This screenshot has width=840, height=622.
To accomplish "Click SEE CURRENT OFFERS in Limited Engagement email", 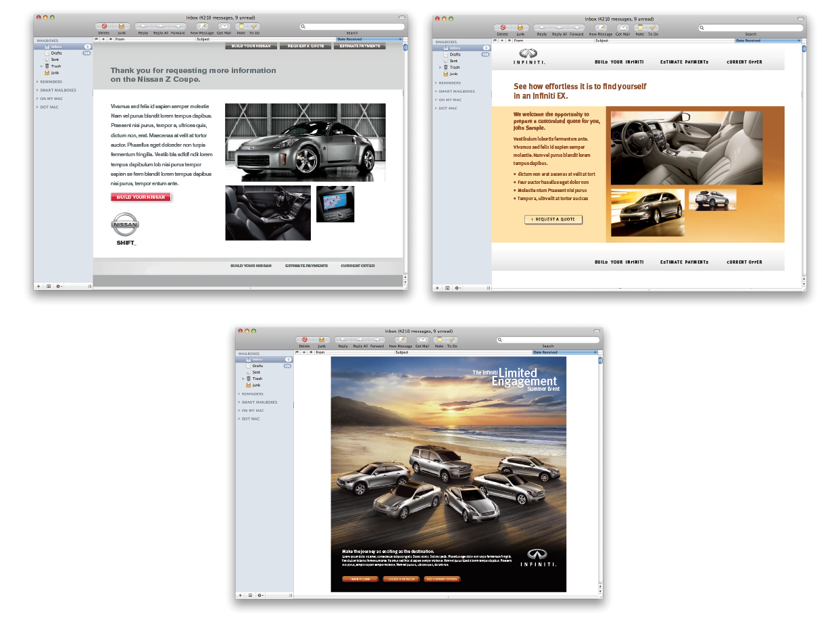I will pos(442,579).
